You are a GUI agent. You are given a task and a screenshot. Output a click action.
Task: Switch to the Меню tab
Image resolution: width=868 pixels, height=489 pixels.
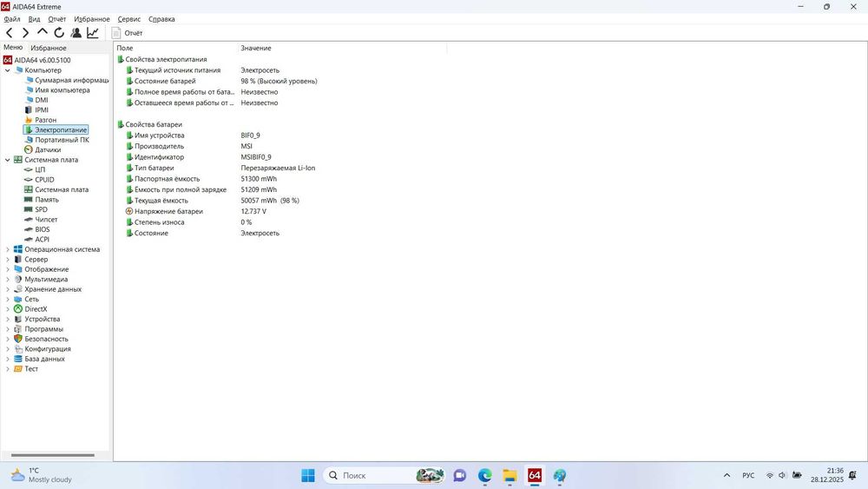tap(13, 48)
